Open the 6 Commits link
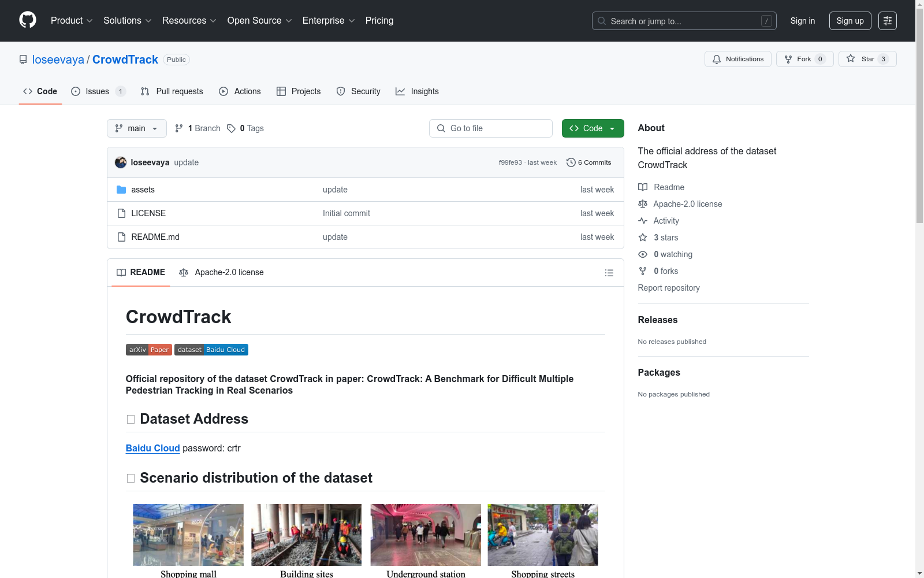 (589, 162)
